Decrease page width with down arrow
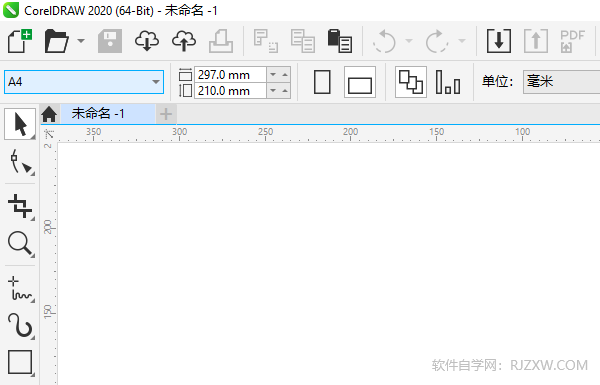Screen dimensions: 600x385 tap(273, 75)
